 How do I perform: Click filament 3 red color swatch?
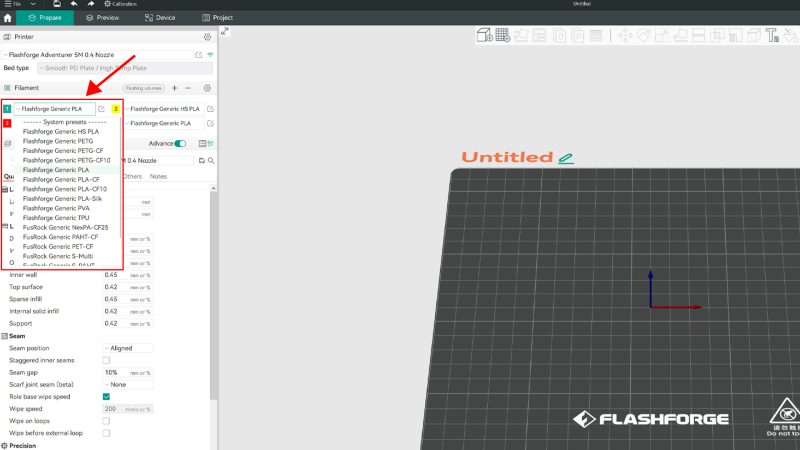click(7, 123)
